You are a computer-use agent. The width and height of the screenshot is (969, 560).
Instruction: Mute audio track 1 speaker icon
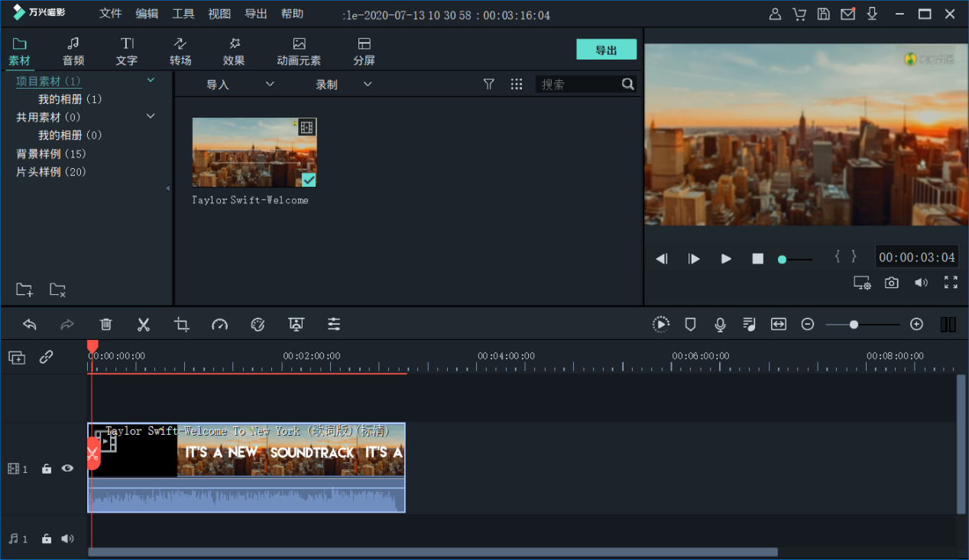[x=67, y=539]
